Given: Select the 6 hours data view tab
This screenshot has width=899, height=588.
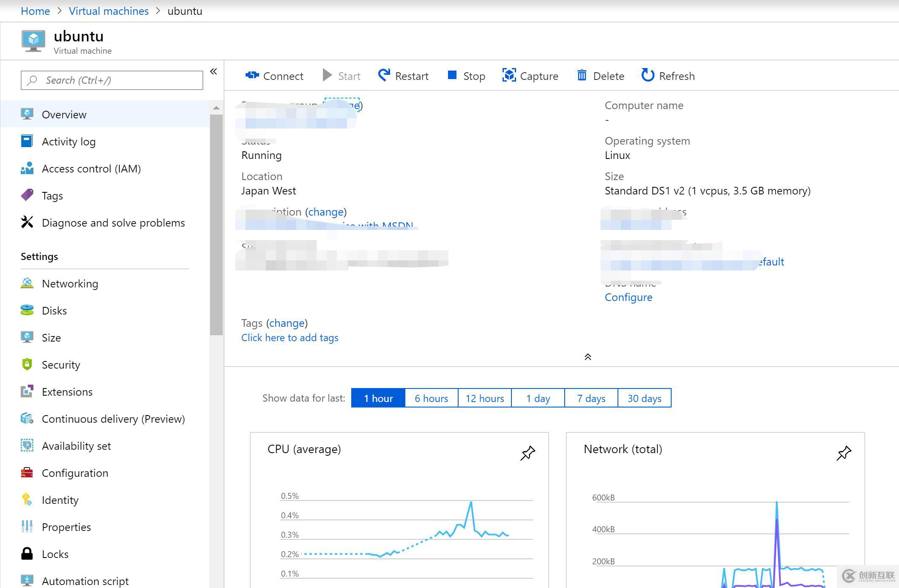Looking at the screenshot, I should [431, 398].
